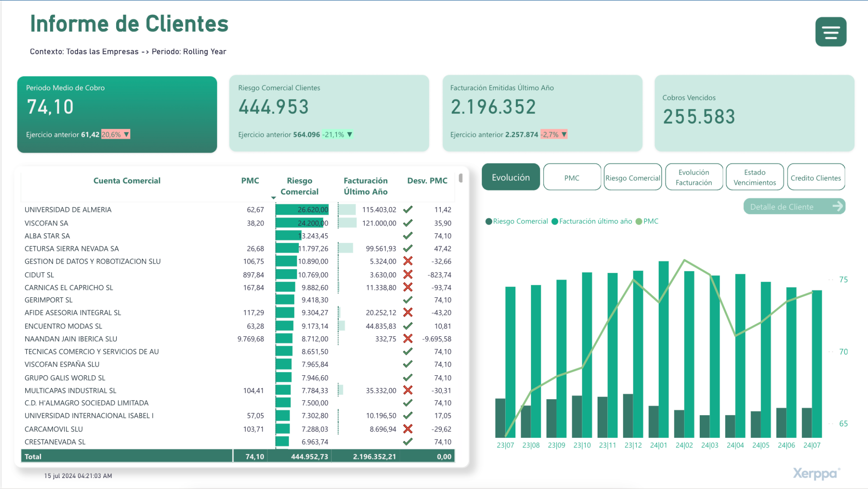This screenshot has height=489, width=868.
Task: Switch to the PMC tab
Action: point(572,178)
